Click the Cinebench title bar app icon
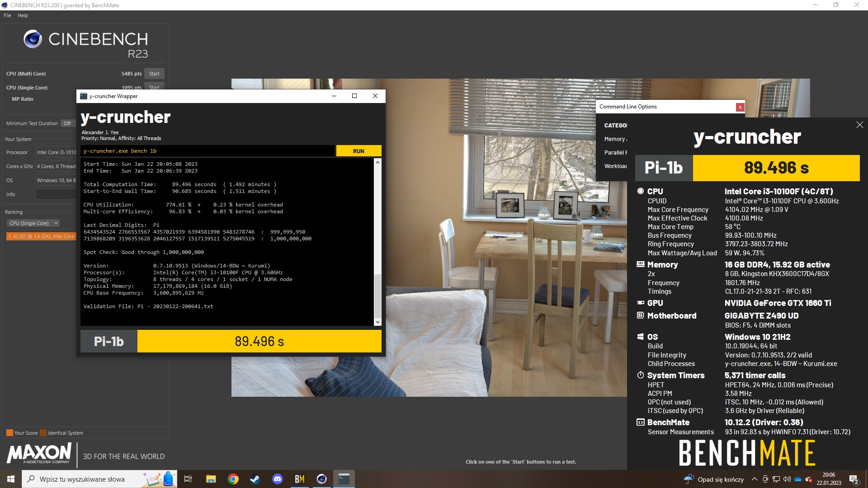Image resolution: width=868 pixels, height=488 pixels. [5, 5]
